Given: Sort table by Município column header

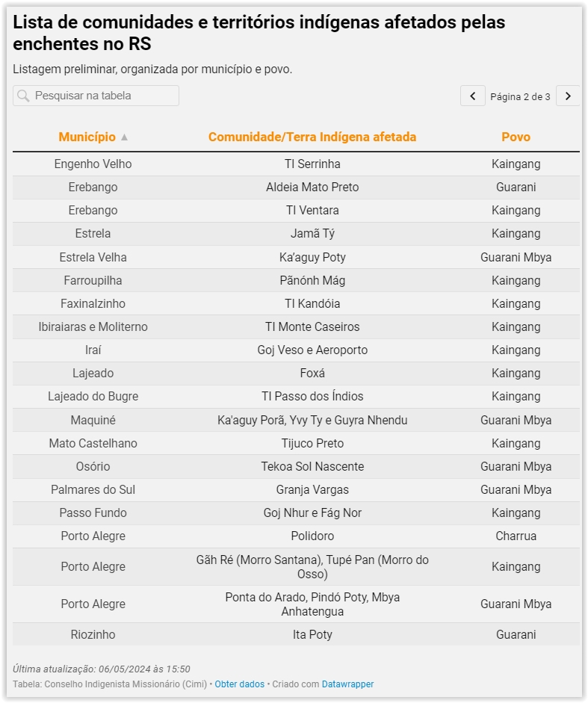Looking at the screenshot, I should pyautogui.click(x=87, y=137).
